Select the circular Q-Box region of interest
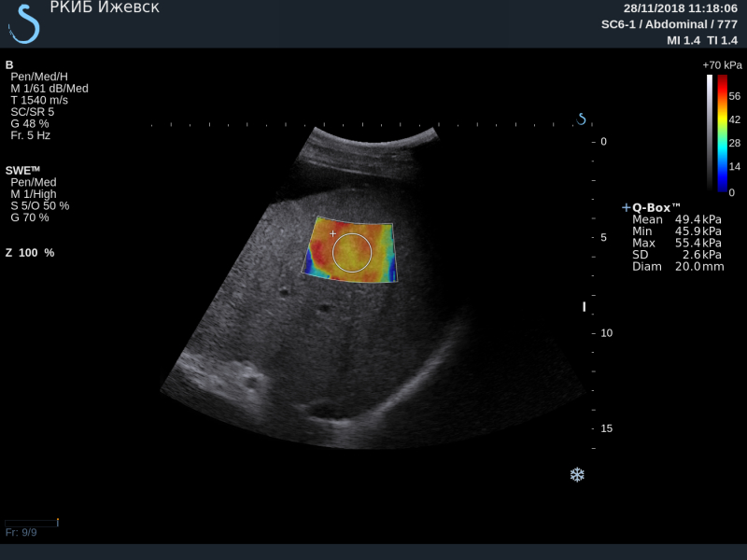 pyautogui.click(x=352, y=253)
